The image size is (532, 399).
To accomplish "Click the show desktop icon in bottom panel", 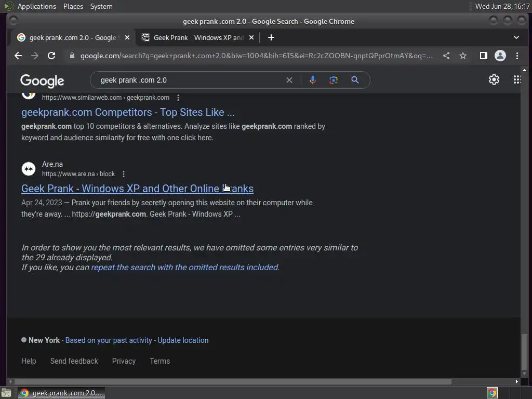I will (6, 393).
